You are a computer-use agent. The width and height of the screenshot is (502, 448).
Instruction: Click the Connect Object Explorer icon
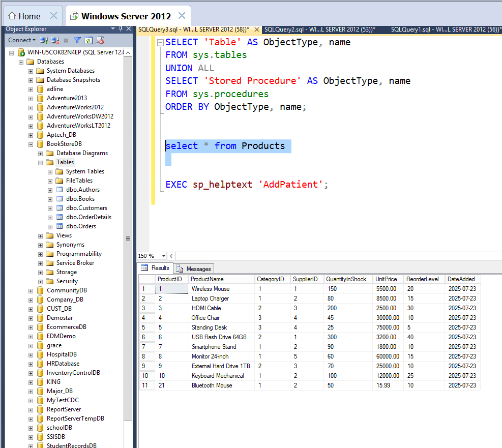[x=43, y=41]
